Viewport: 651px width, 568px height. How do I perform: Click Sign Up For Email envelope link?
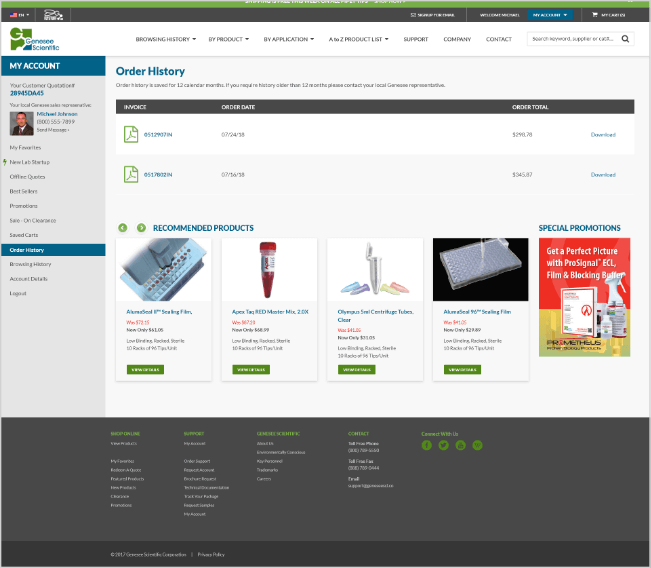(x=432, y=15)
